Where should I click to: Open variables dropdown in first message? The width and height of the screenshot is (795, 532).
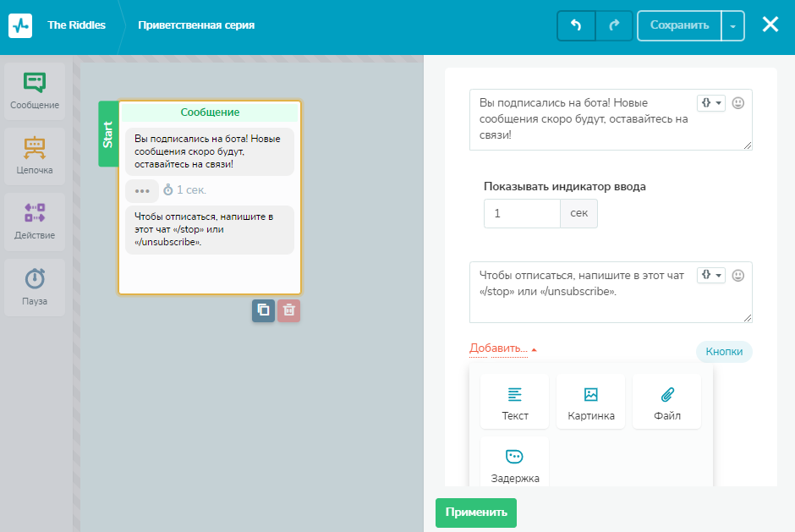(x=710, y=103)
